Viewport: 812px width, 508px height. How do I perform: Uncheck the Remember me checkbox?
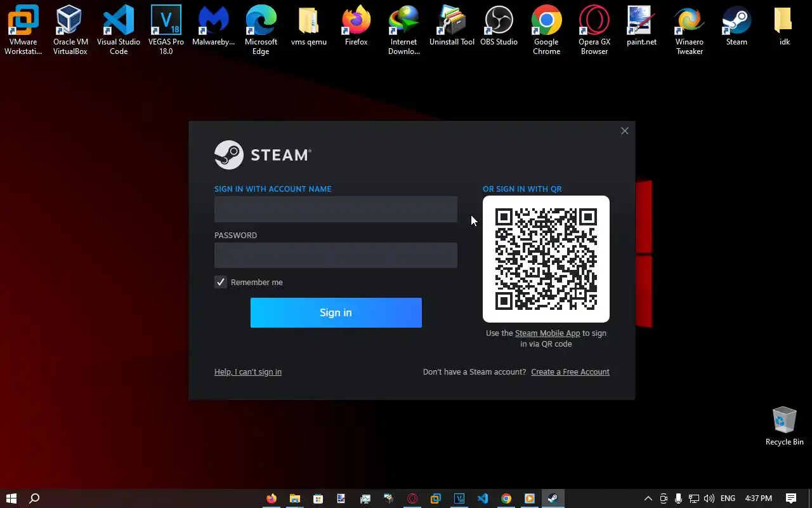(x=221, y=282)
